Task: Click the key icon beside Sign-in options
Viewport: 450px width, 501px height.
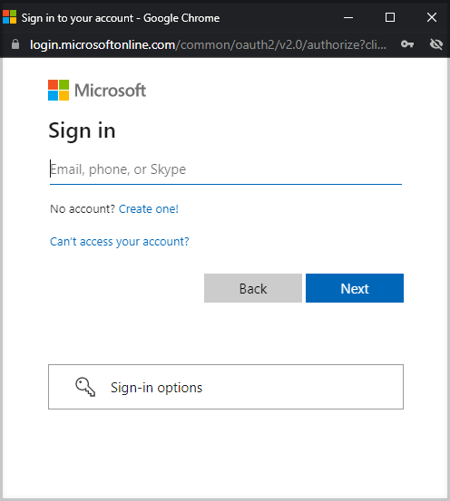Action: tap(85, 387)
